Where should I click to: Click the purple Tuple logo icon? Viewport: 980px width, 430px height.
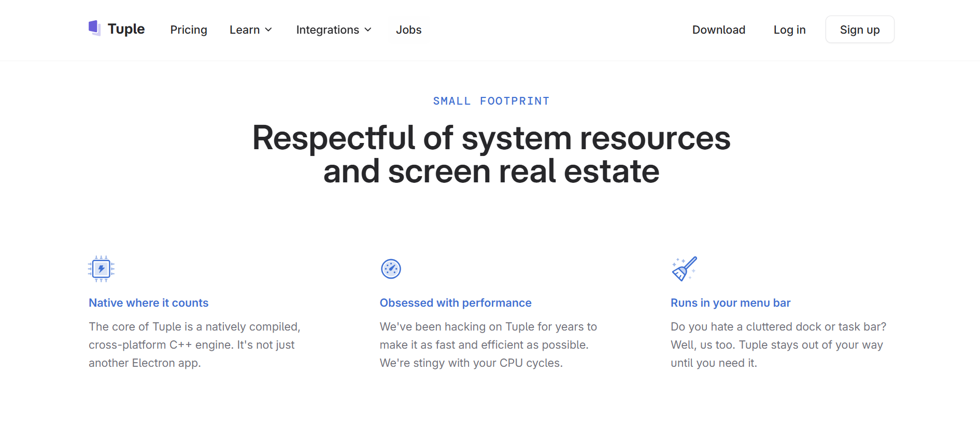click(x=94, y=28)
